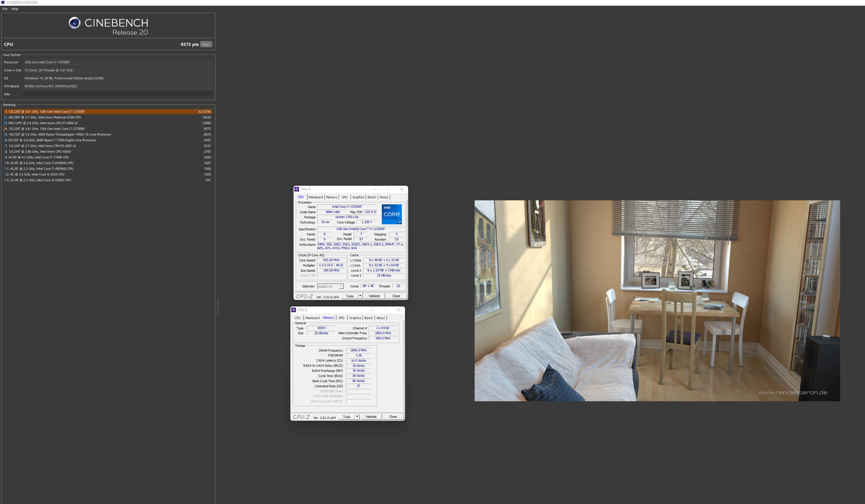Image resolution: width=865 pixels, height=504 pixels.
Task: Click the Intel Core i7 logo in CPU-Z
Action: (392, 214)
